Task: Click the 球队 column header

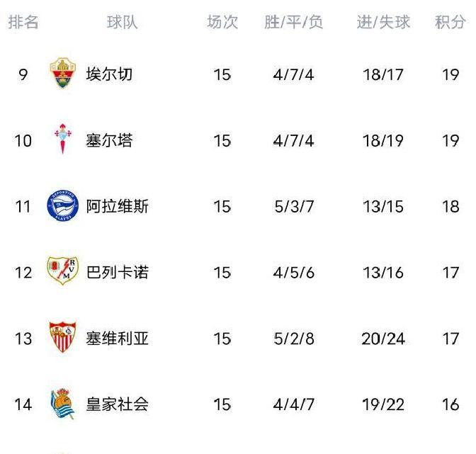Action: click(123, 23)
